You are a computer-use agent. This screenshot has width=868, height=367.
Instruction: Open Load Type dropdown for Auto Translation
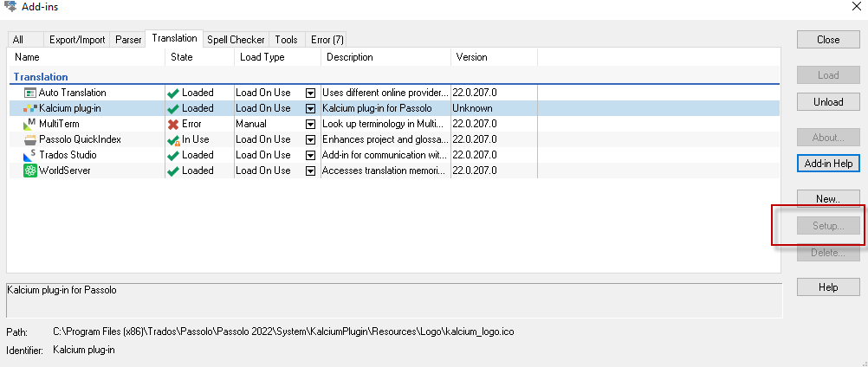coord(310,93)
